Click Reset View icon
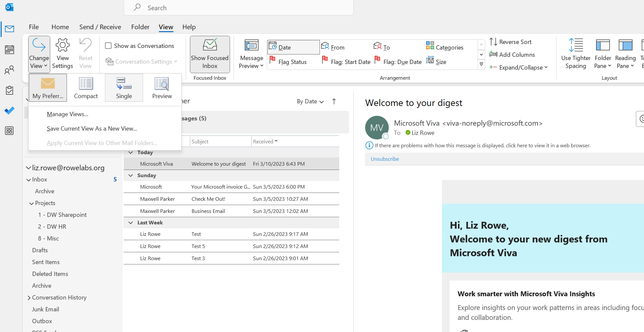This screenshot has width=644, height=332. (x=86, y=54)
